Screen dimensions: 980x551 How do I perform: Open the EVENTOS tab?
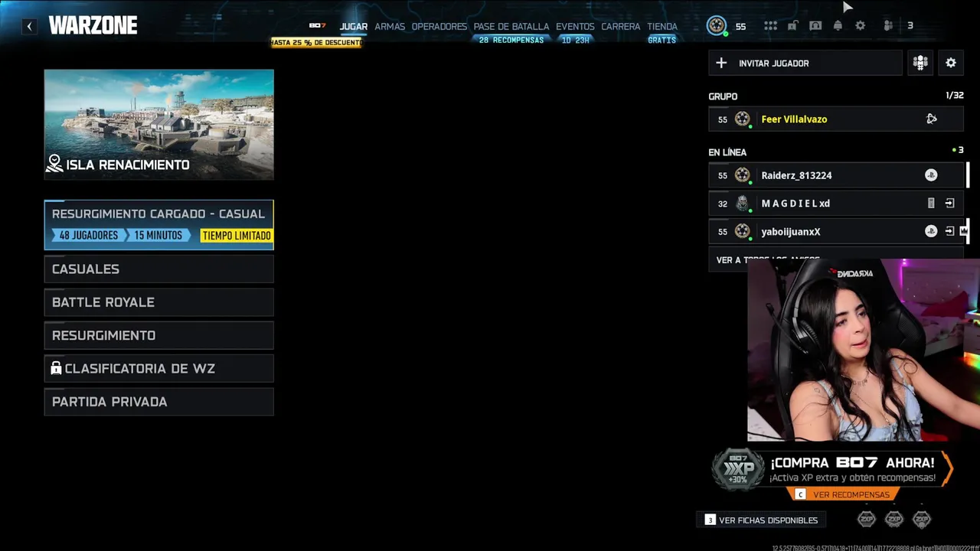click(x=575, y=26)
